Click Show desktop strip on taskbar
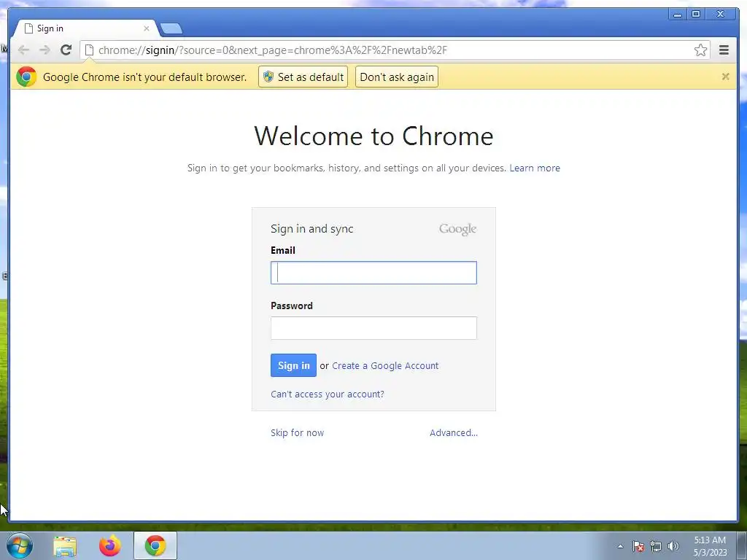 [741, 545]
